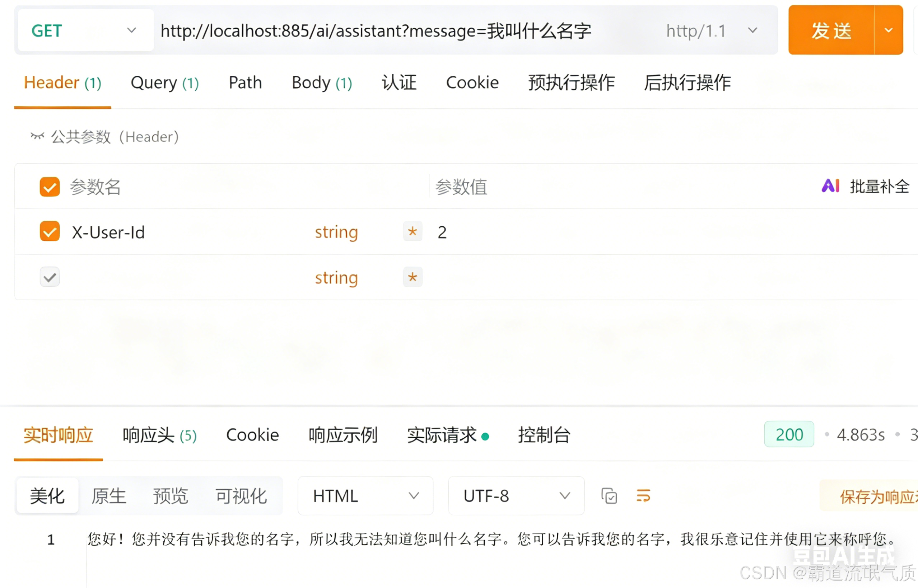918x588 pixels.
Task: Select the 原生 raw view mode
Action: (109, 496)
